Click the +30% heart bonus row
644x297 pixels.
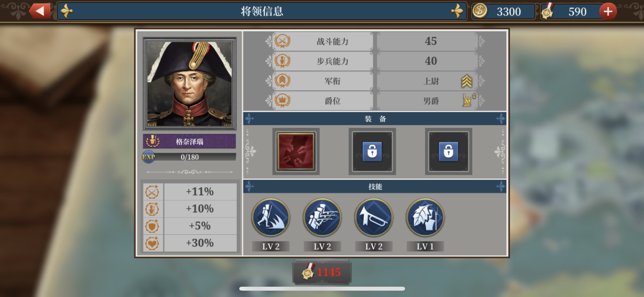click(190, 243)
